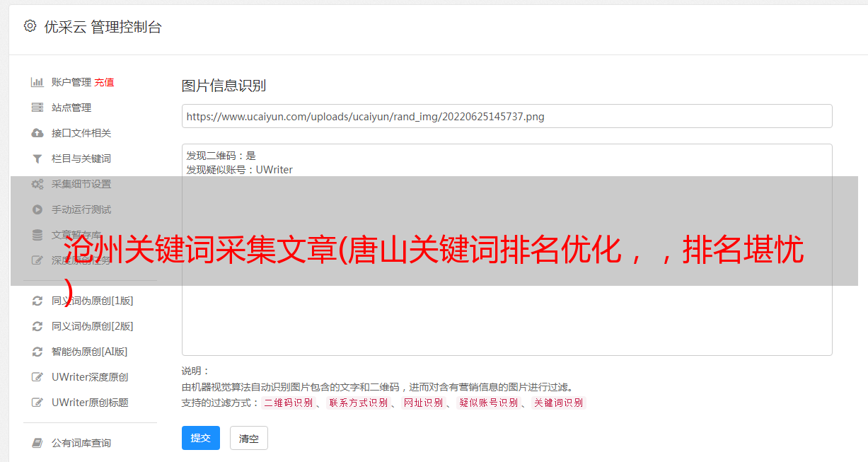Click the book icon for 公有词库查询

click(37, 443)
